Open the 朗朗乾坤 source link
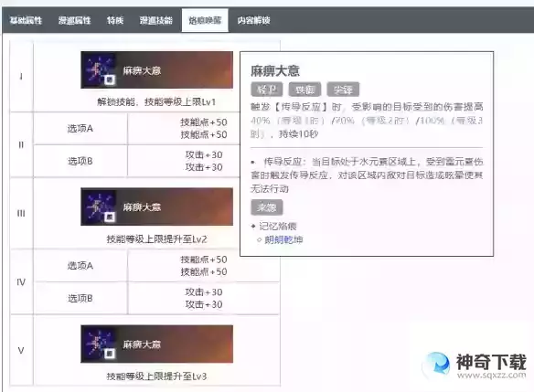534x392 pixels. pyautogui.click(x=283, y=239)
